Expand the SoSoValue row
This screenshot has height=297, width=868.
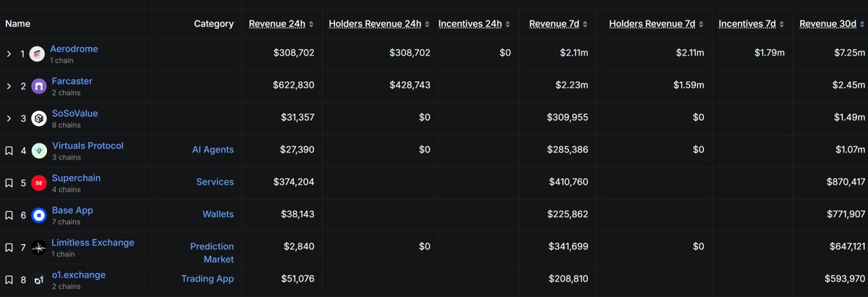9,119
